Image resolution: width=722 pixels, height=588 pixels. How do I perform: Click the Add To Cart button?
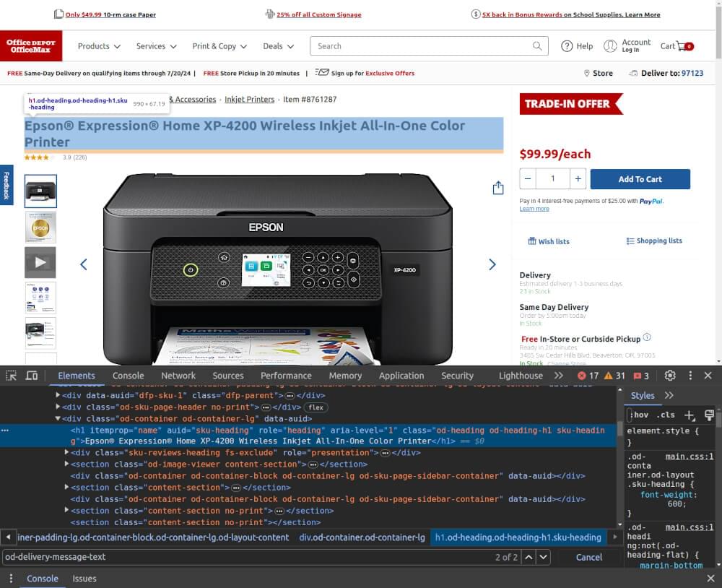click(x=640, y=178)
